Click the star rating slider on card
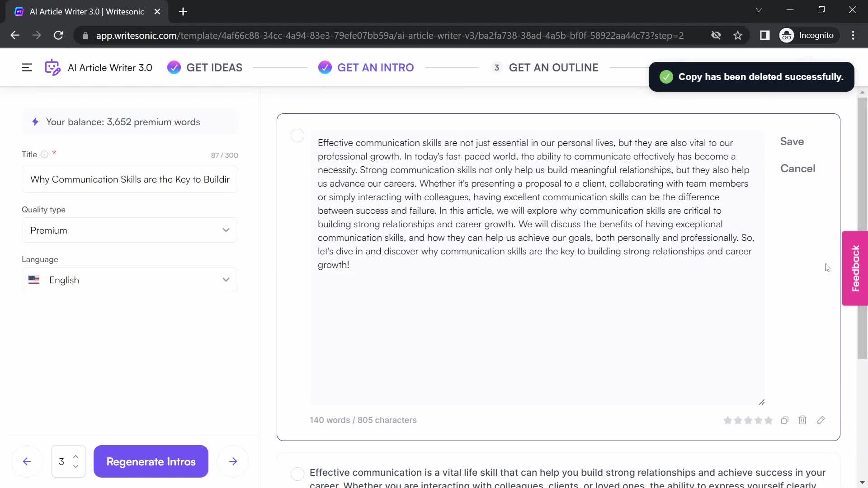 (748, 421)
